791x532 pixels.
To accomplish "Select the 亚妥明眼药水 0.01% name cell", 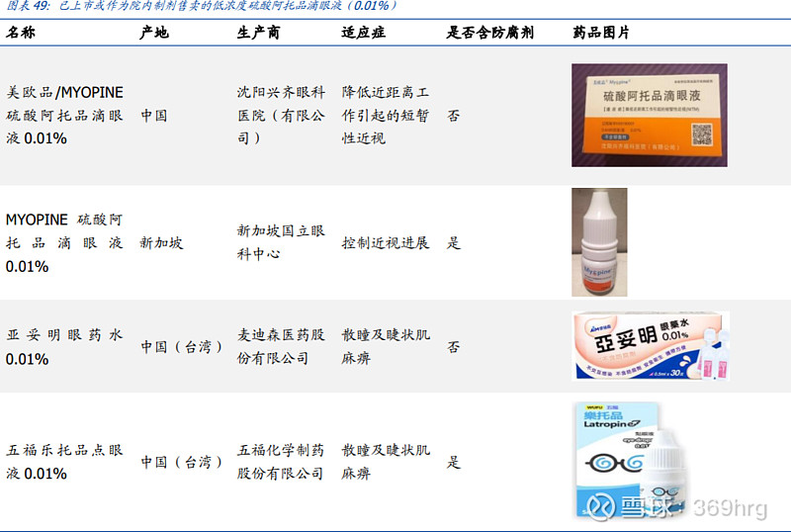I will pos(64,347).
